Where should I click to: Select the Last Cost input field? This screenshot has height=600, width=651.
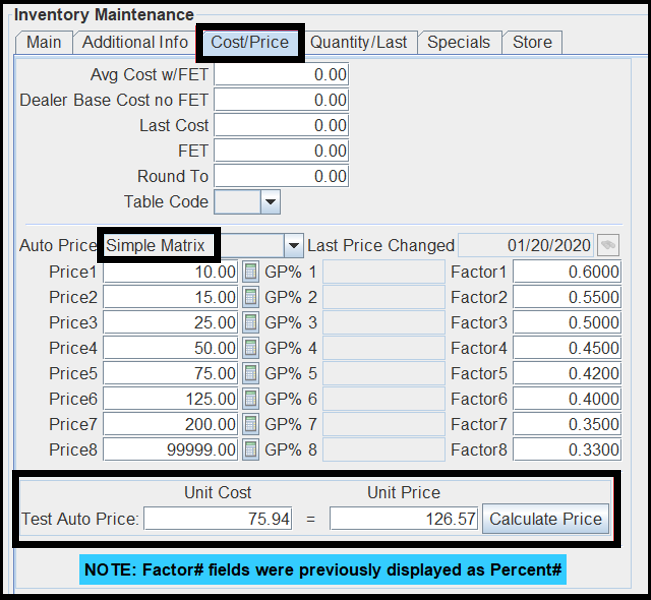coord(281,125)
